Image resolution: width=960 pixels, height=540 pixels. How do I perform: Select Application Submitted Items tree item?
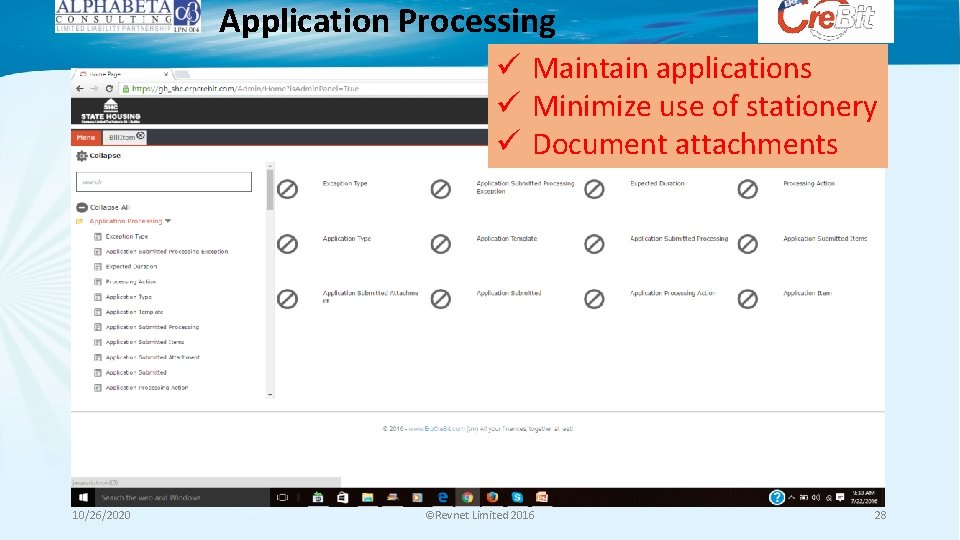[144, 342]
